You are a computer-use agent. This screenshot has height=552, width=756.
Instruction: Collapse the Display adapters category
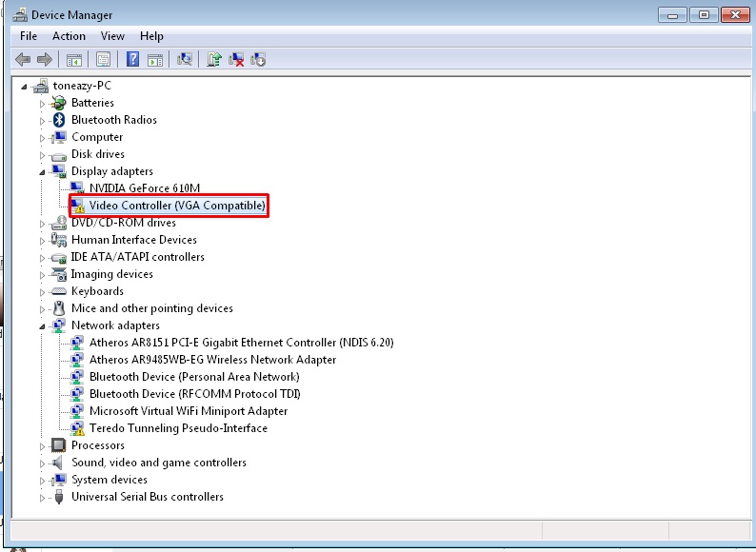pos(42,172)
